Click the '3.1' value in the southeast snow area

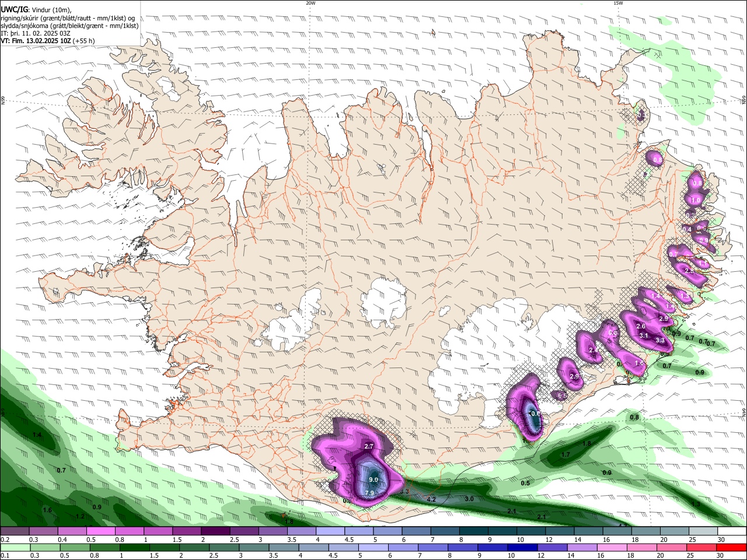pyautogui.click(x=644, y=335)
